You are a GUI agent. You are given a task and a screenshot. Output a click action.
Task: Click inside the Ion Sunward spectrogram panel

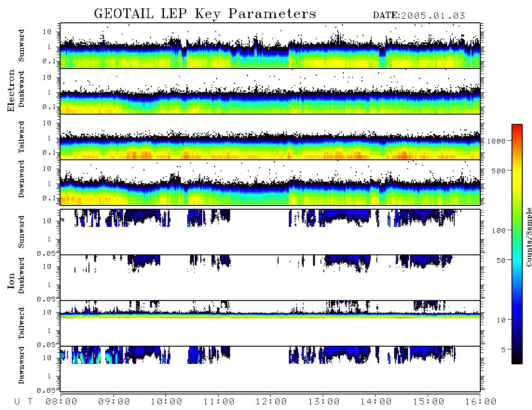270,232
